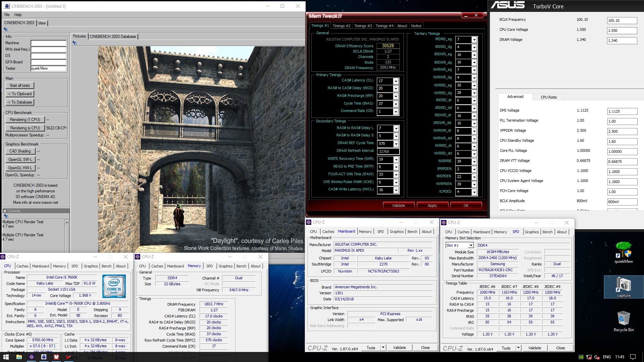Click the Rendering (x CPU) button
This screenshot has height=362, width=644.
(25, 128)
